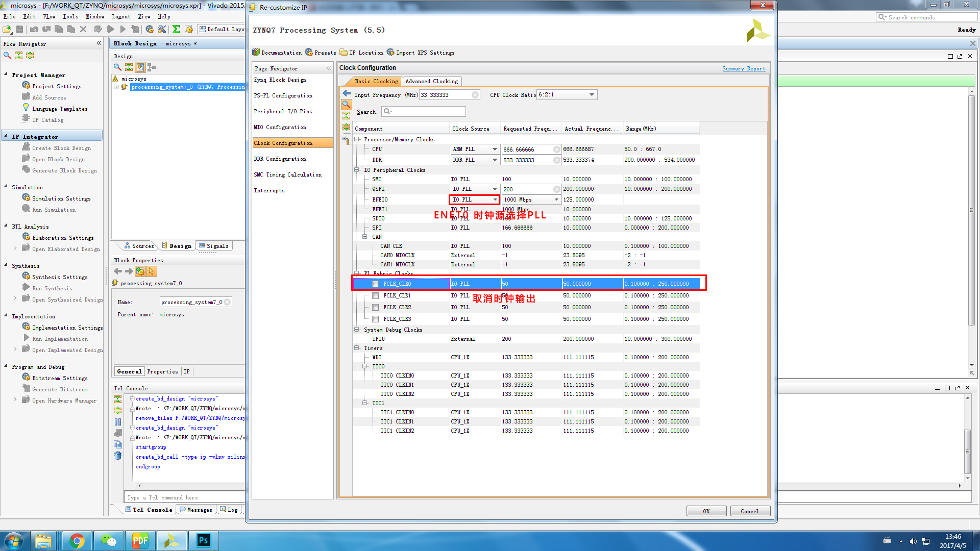Switch to Signals tab in Design panel
Viewport: 980px width, 551px height.
(214, 246)
